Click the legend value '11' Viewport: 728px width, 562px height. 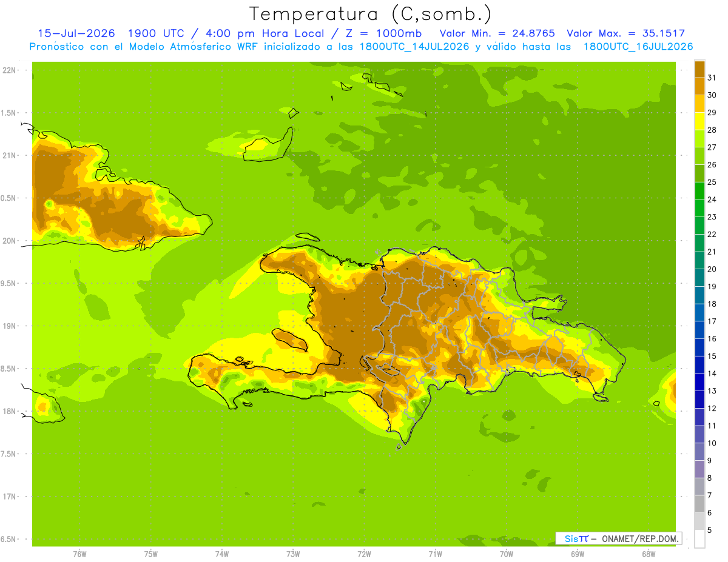[712, 426]
